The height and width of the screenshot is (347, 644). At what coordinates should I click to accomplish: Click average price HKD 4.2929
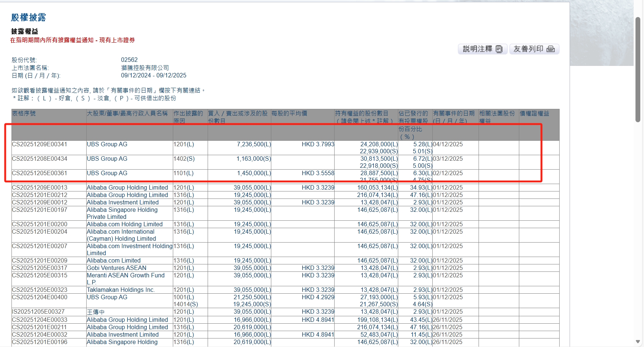point(318,297)
